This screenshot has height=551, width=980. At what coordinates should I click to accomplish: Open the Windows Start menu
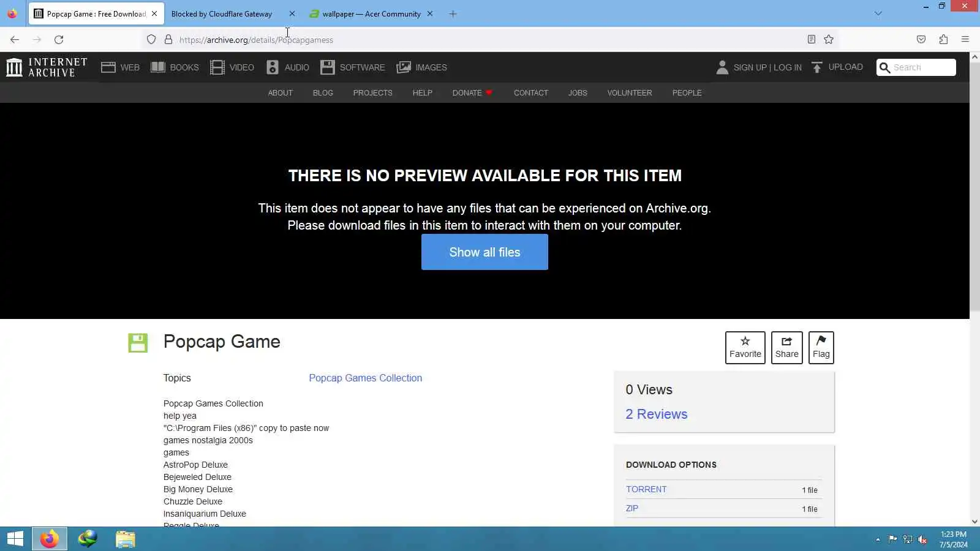pos(15,539)
